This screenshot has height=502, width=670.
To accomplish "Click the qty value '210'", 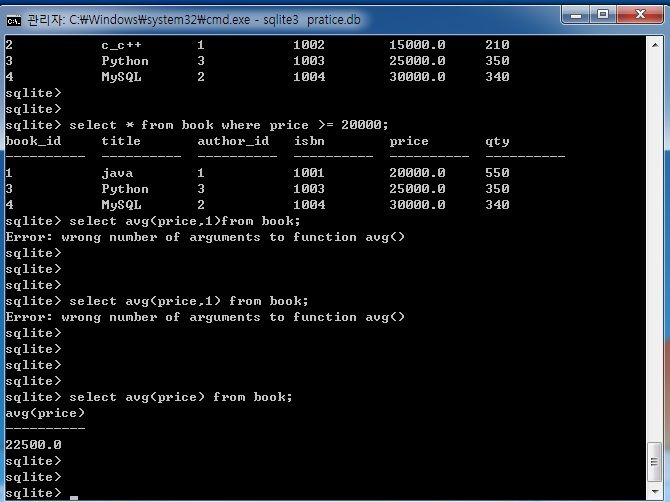I will 497,45.
